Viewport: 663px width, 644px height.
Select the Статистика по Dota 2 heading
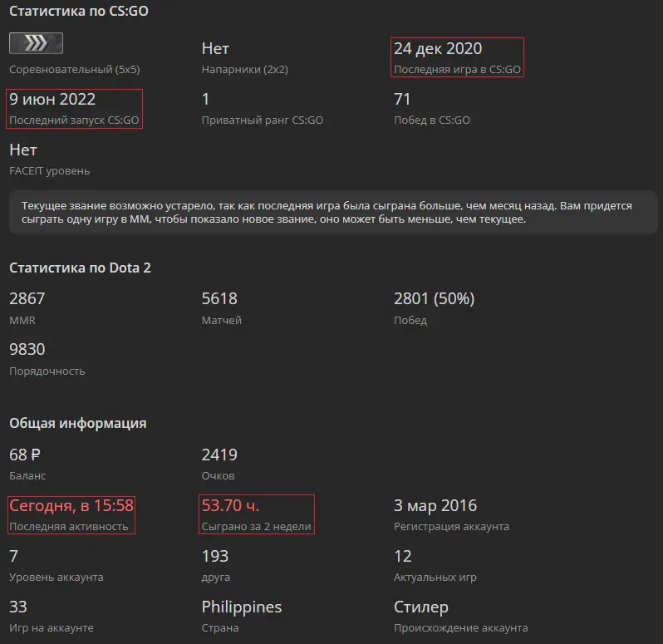click(80, 268)
